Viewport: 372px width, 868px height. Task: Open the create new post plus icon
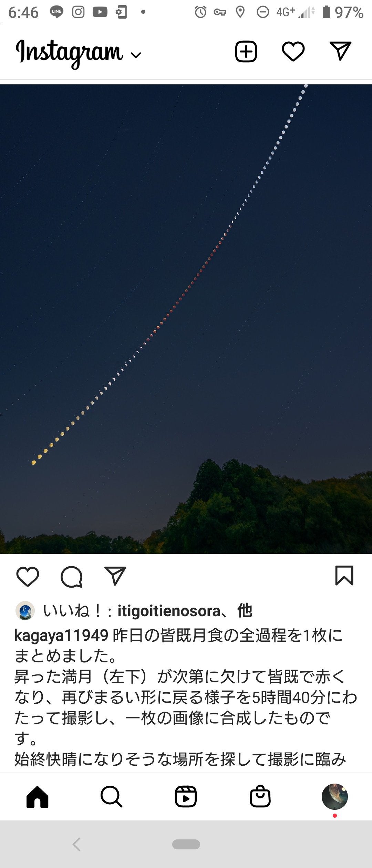pos(246,52)
